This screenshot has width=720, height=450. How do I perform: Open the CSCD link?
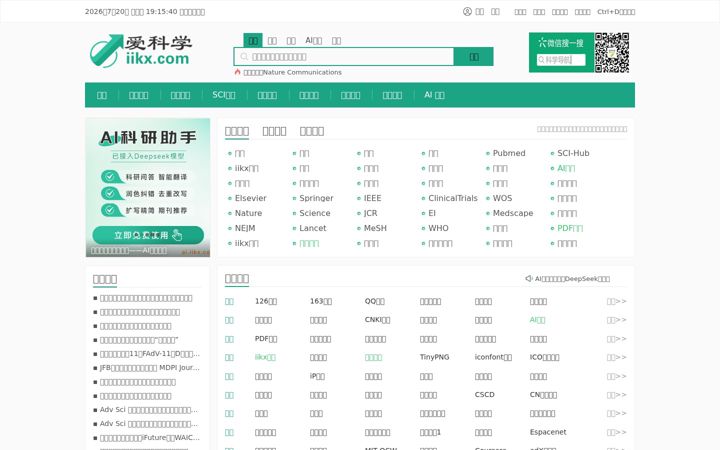coord(484,394)
